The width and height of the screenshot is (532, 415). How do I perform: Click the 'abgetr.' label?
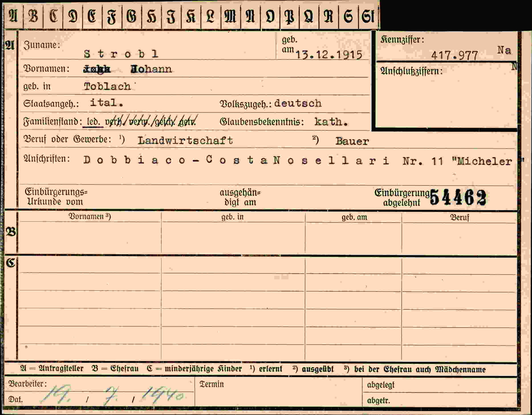[x=379, y=400]
